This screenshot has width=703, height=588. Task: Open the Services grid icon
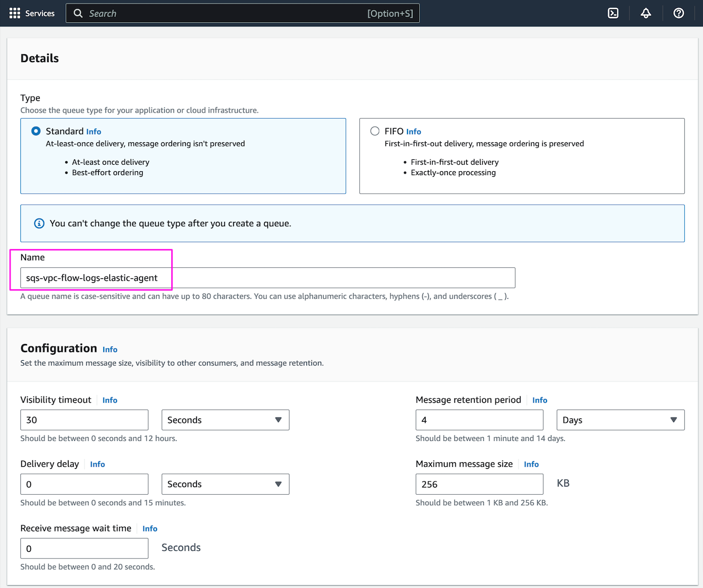point(14,13)
